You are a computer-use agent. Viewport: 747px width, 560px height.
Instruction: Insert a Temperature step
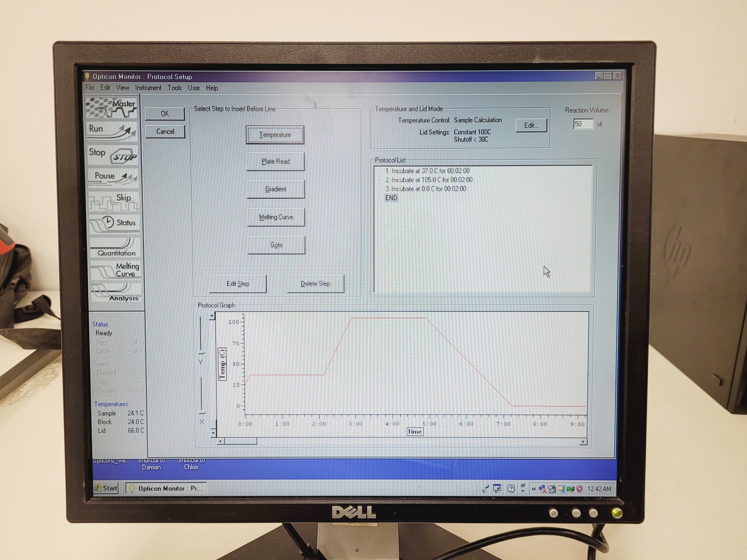275,135
